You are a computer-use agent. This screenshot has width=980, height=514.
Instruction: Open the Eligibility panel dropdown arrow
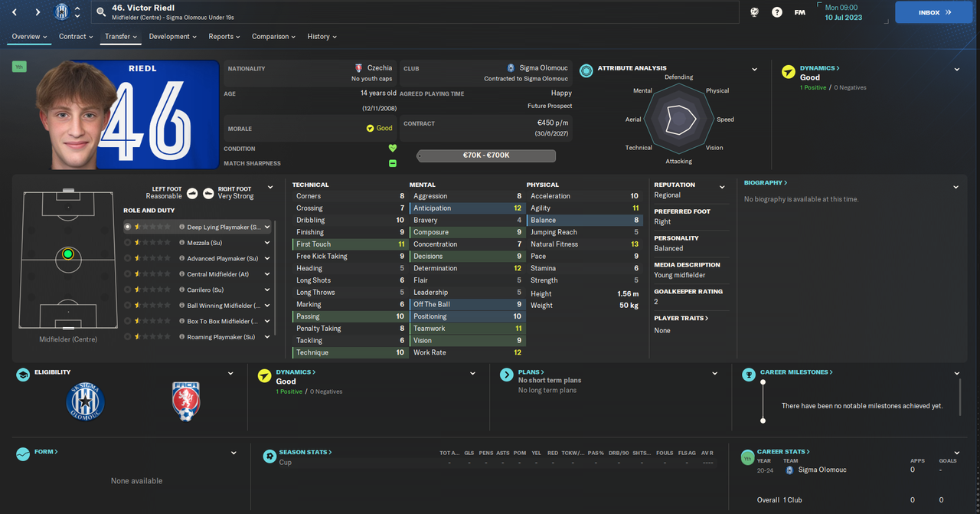(x=230, y=374)
